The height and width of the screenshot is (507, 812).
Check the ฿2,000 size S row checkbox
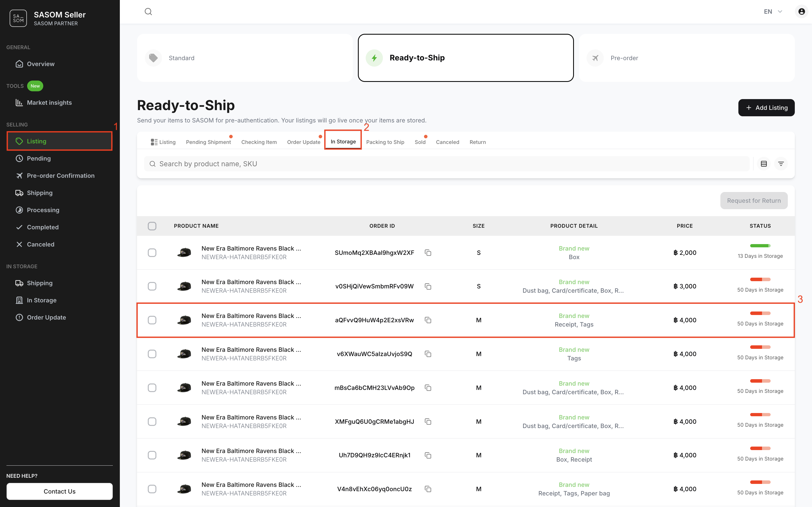click(152, 253)
